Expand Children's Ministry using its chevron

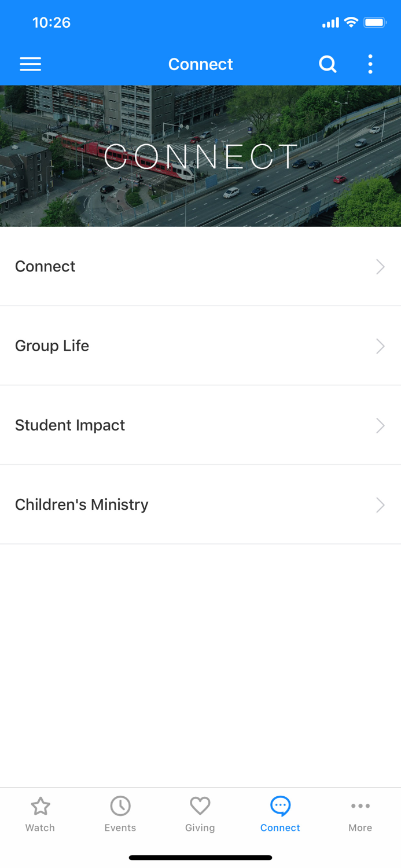point(380,505)
